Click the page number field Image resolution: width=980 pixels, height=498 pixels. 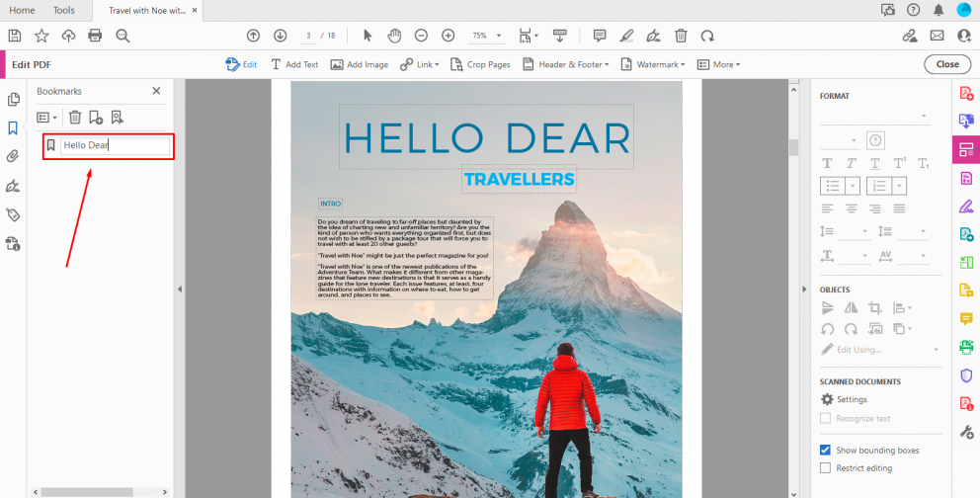tap(307, 36)
